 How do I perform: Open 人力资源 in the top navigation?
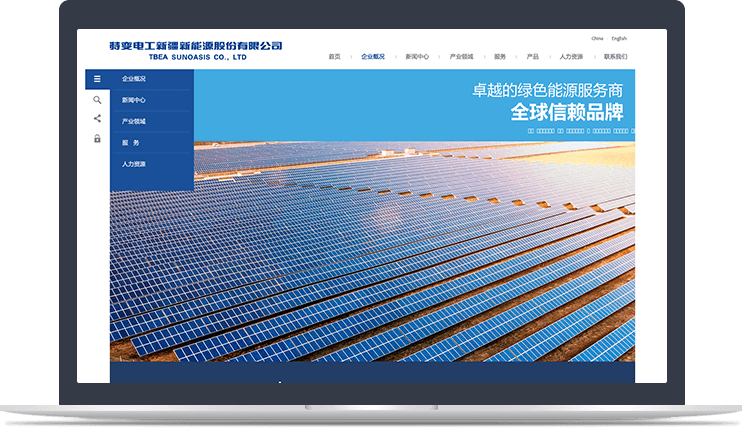pyautogui.click(x=571, y=56)
